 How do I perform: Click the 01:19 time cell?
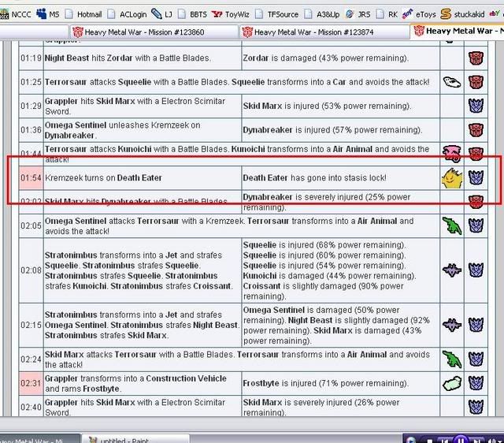click(x=31, y=58)
